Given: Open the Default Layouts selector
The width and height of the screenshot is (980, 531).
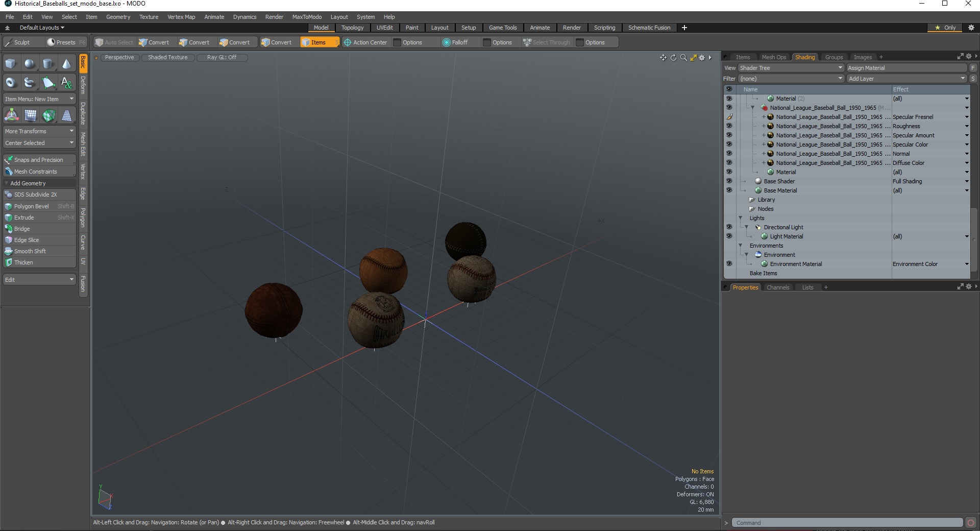Looking at the screenshot, I should point(42,28).
